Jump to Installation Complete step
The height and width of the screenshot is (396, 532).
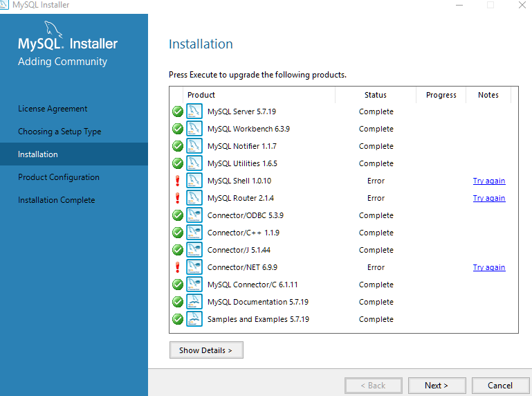pyautogui.click(x=56, y=200)
